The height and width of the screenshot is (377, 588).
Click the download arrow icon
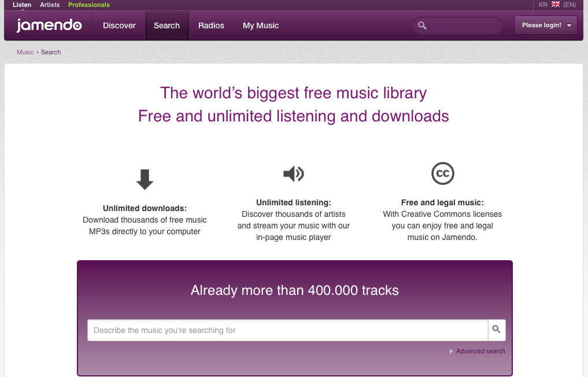click(145, 180)
